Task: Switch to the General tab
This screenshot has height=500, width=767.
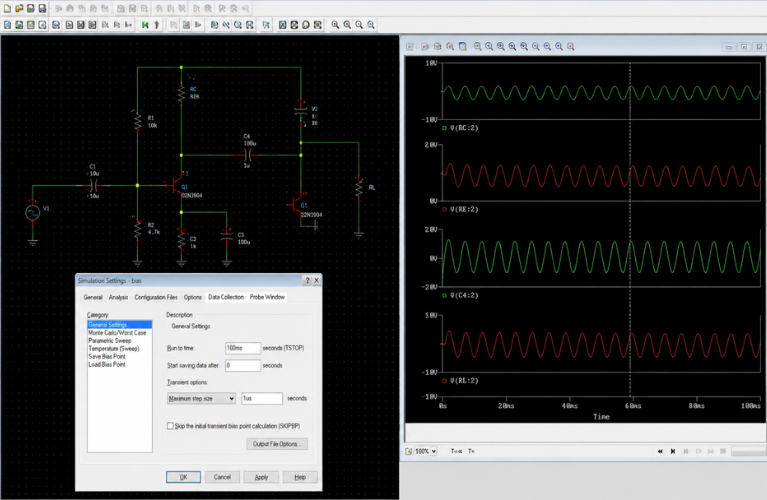Action: pos(93,297)
